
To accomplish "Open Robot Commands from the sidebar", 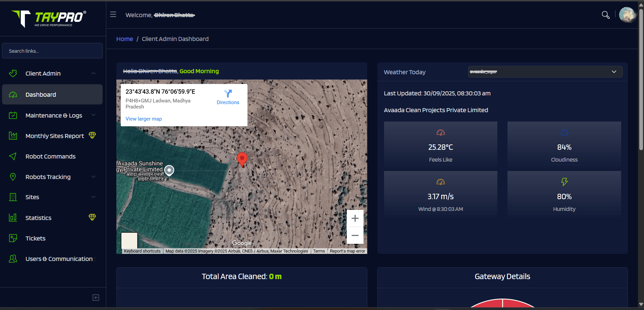I will point(50,157).
